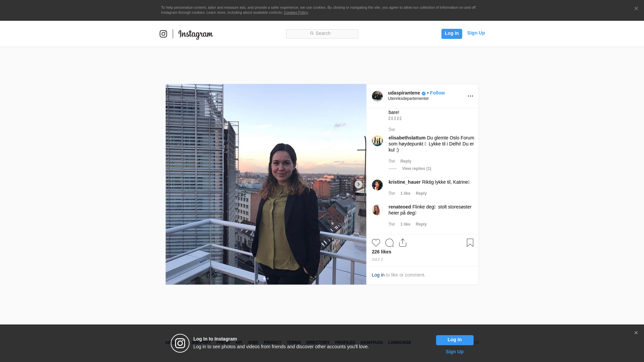This screenshot has width=644, height=362.
Task: Save the post with bookmark icon
Action: click(470, 243)
